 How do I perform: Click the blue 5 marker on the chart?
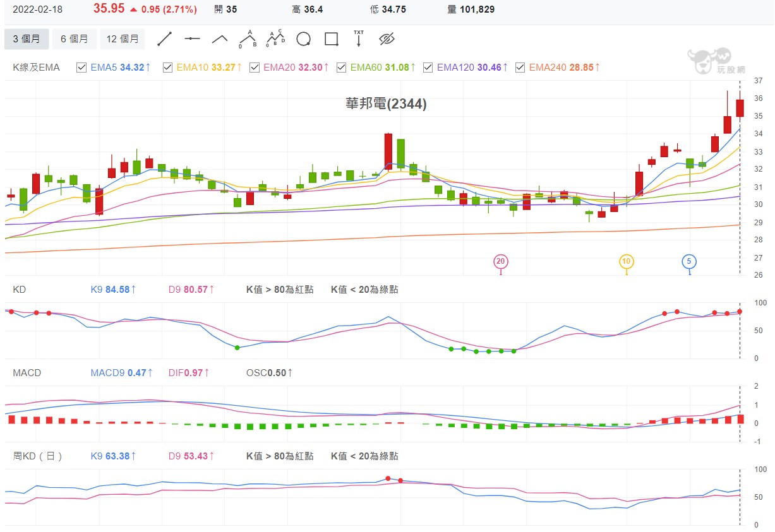coord(689,261)
